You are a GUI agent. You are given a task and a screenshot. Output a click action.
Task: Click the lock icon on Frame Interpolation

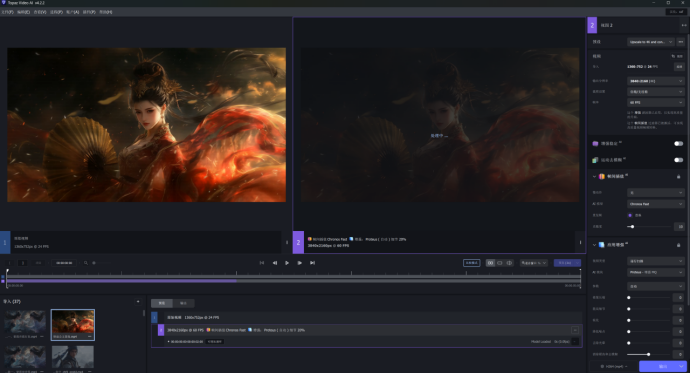point(679,176)
